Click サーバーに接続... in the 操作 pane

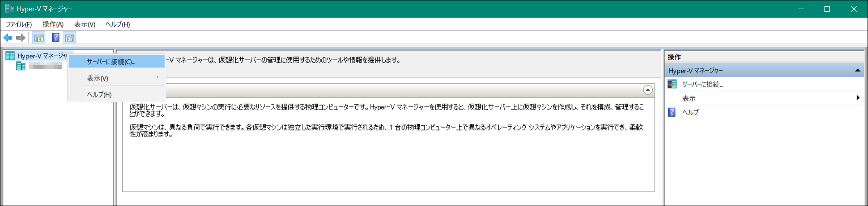[703, 84]
